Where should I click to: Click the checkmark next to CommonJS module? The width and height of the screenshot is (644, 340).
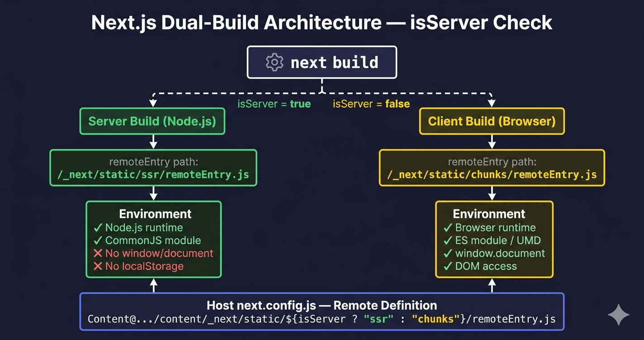click(98, 241)
